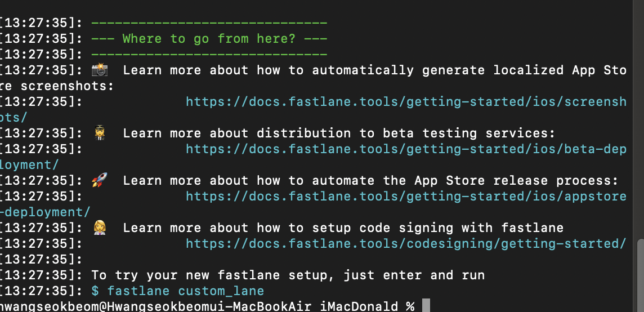Click the "Where to go from here?" heading
Viewport: 644px width, 312px height.
(x=209, y=39)
